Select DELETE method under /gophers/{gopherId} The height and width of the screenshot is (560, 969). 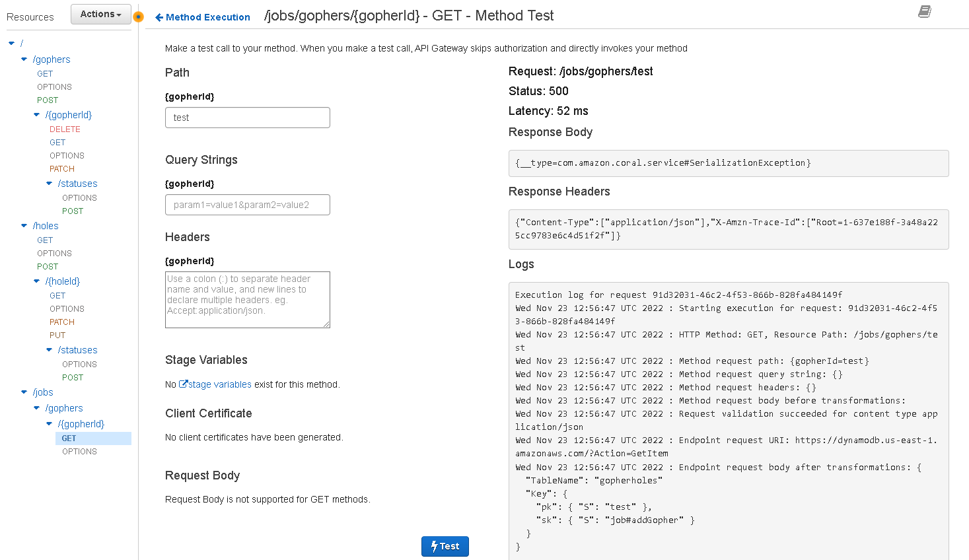tap(65, 129)
